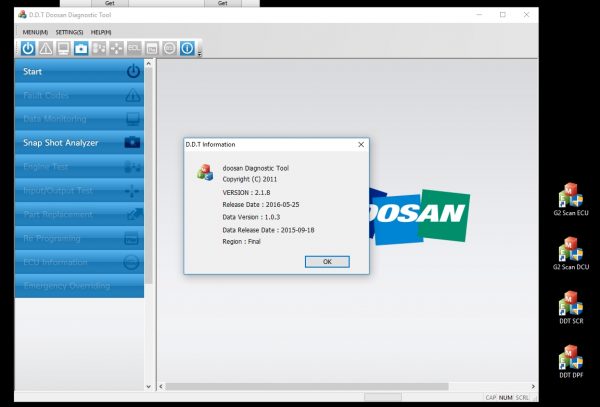Select Data Monitoring in the sidebar
This screenshot has height=407, width=600.
pos(79,119)
